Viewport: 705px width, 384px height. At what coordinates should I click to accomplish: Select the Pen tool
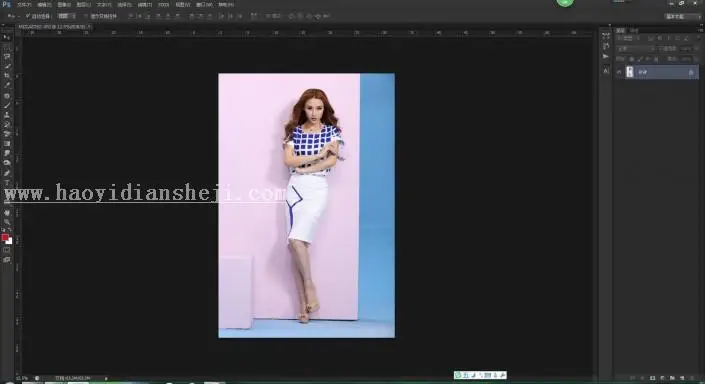tap(7, 173)
